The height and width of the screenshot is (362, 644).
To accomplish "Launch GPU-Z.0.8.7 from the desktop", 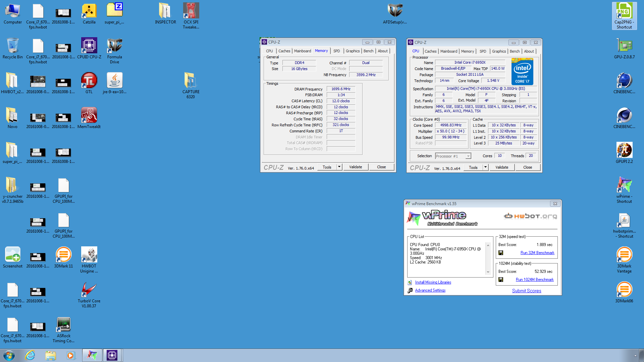I will point(624,48).
